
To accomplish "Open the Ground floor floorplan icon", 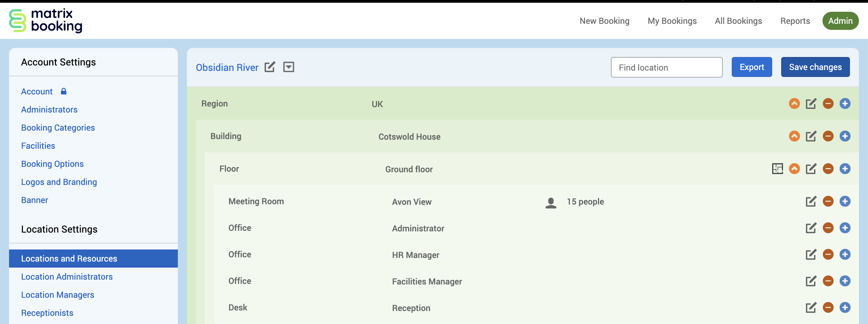I will pyautogui.click(x=777, y=169).
